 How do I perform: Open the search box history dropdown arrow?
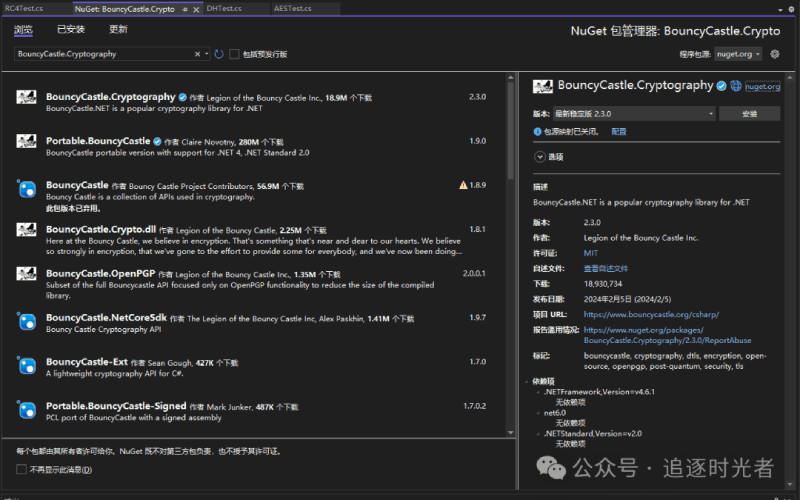point(207,54)
